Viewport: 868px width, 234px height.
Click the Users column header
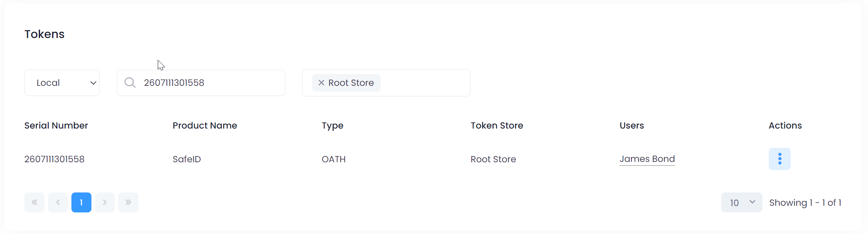point(632,125)
